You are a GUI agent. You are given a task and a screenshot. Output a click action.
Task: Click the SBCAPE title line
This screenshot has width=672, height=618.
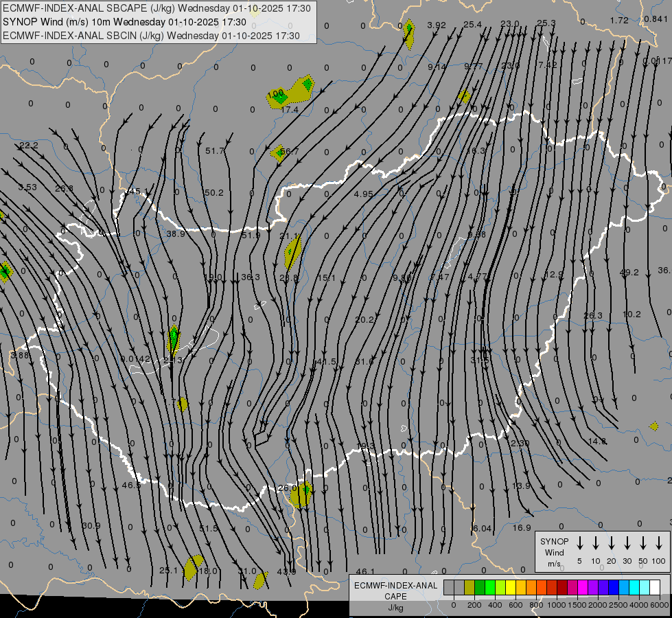[x=157, y=8]
